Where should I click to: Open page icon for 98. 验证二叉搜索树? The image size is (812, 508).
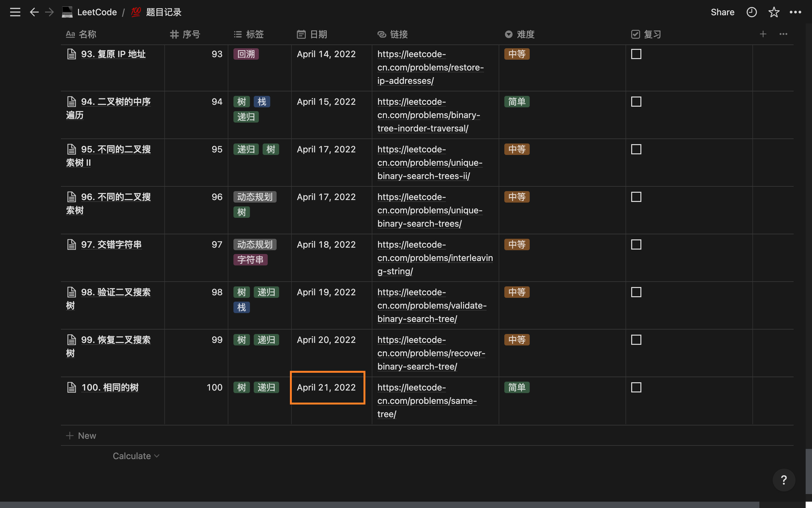pyautogui.click(x=71, y=292)
